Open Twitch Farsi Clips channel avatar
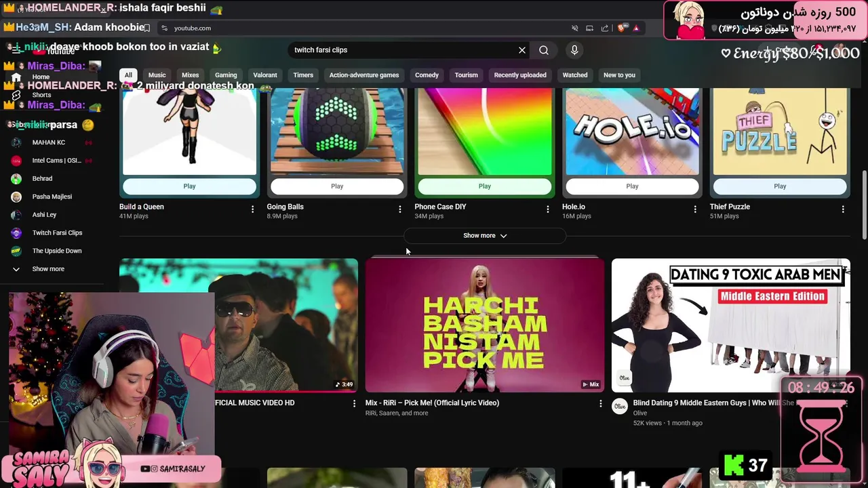Image resolution: width=868 pixels, height=488 pixels. tap(16, 233)
